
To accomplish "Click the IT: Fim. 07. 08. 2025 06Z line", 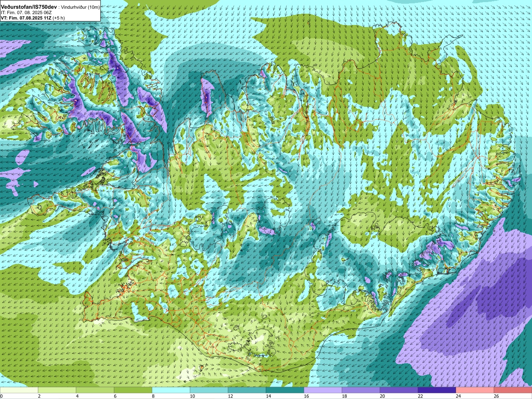I will (x=26, y=13).
